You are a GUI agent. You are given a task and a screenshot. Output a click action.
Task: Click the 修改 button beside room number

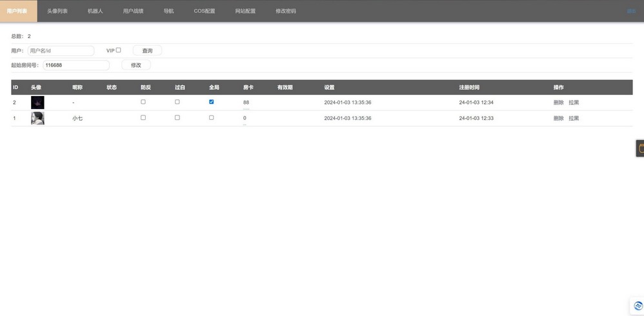pos(136,65)
